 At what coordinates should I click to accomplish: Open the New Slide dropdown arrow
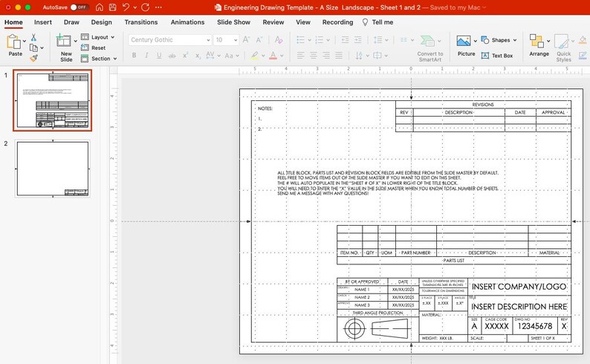pyautogui.click(x=75, y=41)
